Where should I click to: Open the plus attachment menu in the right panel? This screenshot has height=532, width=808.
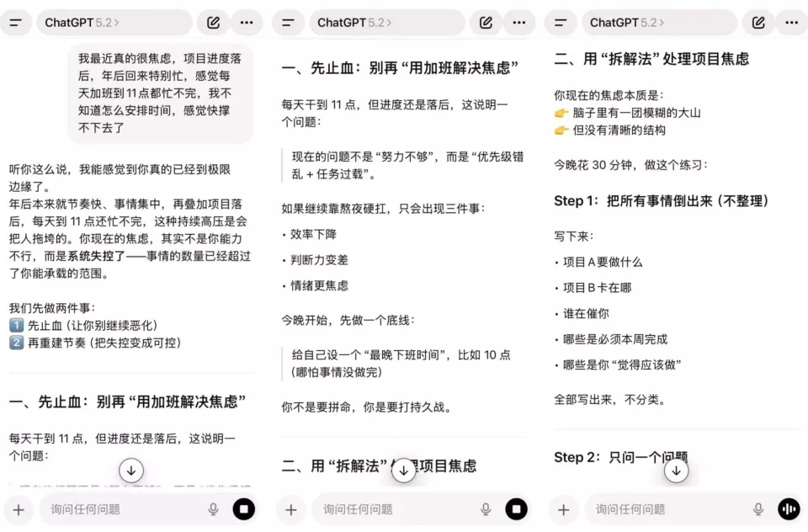point(564,508)
